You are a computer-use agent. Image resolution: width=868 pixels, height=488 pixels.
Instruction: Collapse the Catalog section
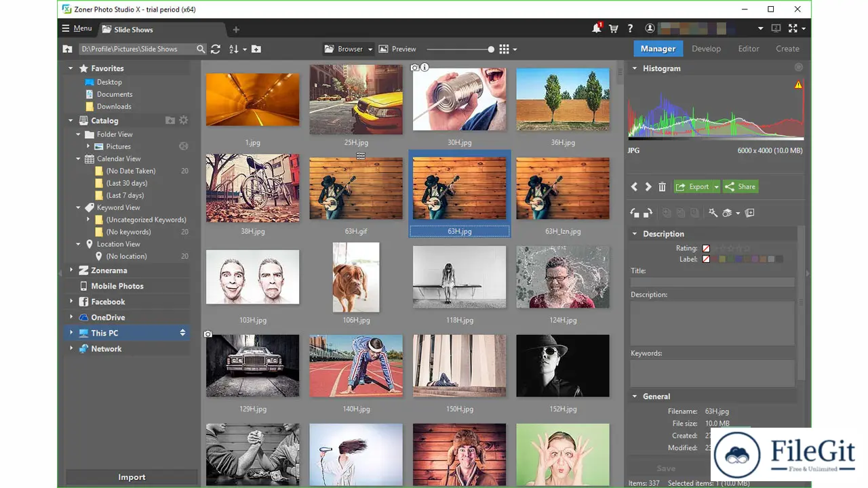(71, 121)
